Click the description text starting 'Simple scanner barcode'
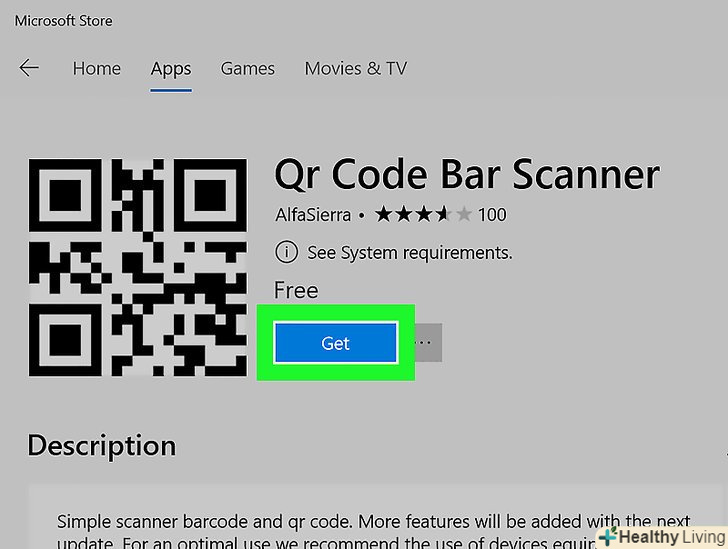 click(374, 530)
